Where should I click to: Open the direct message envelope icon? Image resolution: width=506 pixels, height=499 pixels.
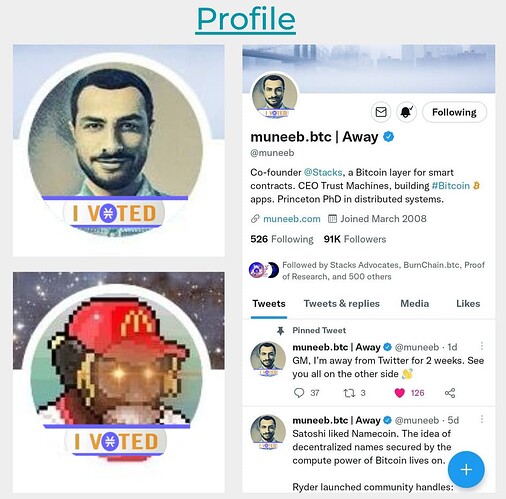pyautogui.click(x=381, y=112)
